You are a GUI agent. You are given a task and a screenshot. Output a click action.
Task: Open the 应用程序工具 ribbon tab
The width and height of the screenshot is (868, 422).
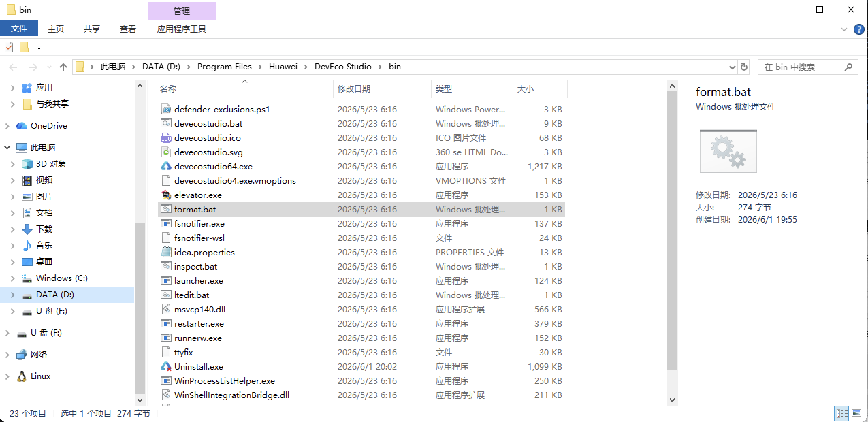pos(182,29)
